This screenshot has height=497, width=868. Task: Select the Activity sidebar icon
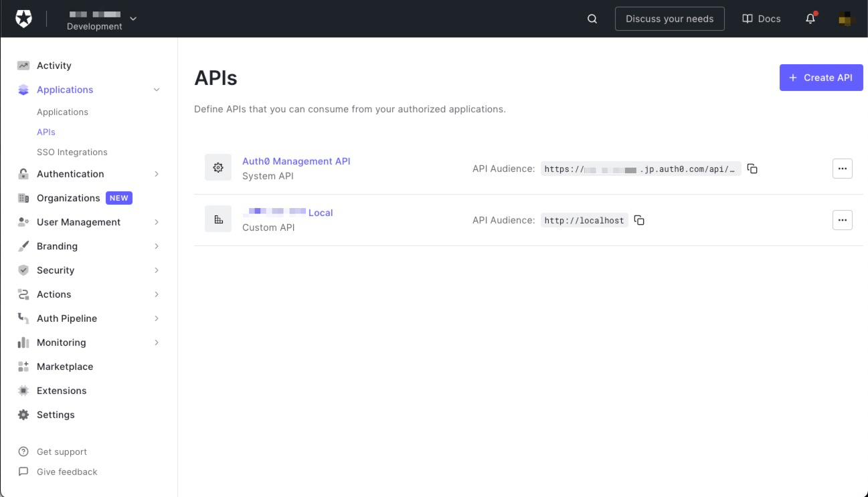(23, 65)
